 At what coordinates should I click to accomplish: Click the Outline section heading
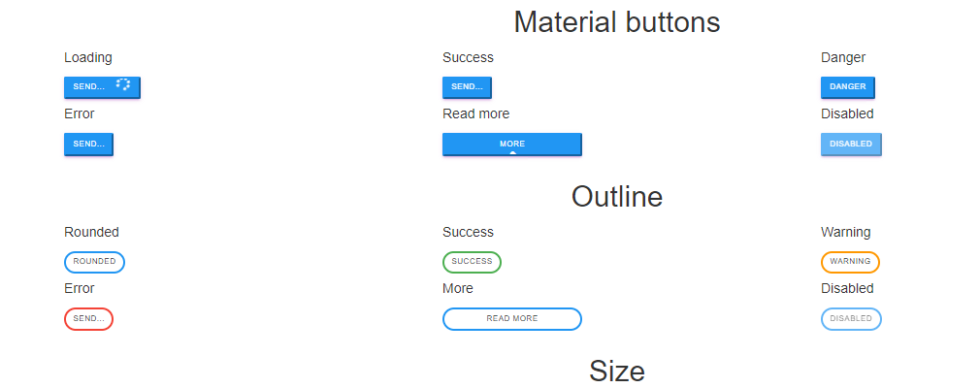pos(617,197)
